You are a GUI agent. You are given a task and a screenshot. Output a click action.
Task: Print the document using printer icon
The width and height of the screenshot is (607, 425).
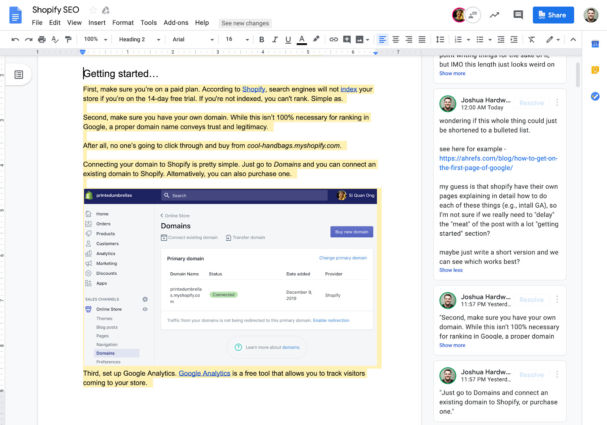pos(41,39)
